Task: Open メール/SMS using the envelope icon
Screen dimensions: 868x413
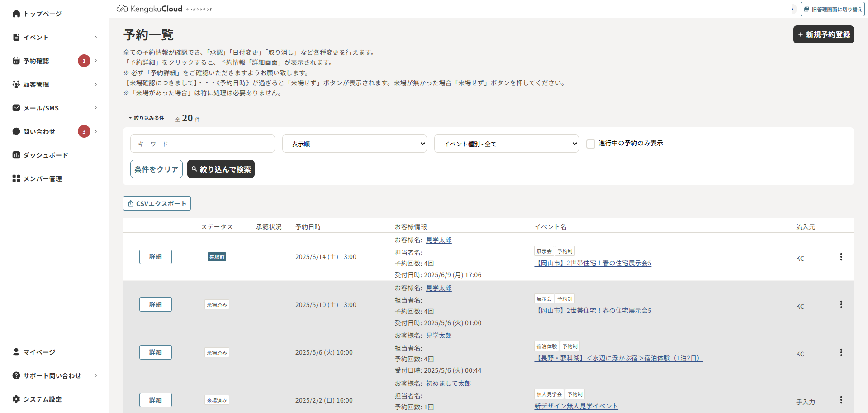Action: pos(16,108)
